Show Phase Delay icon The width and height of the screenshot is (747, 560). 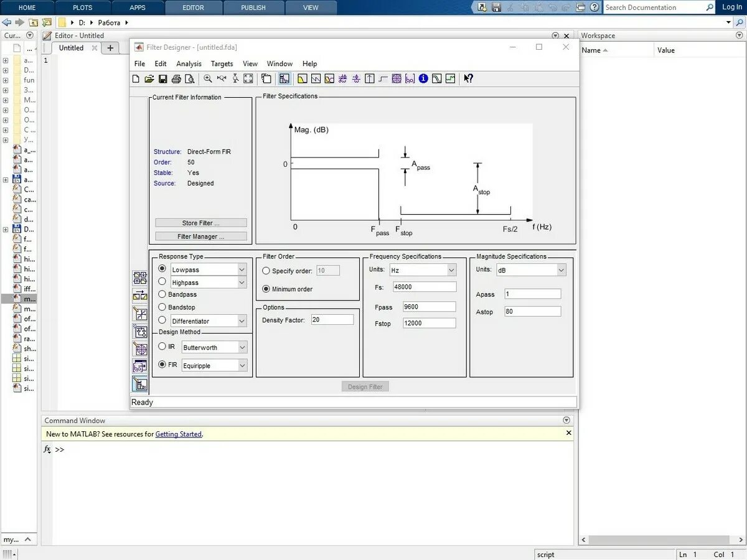(356, 78)
